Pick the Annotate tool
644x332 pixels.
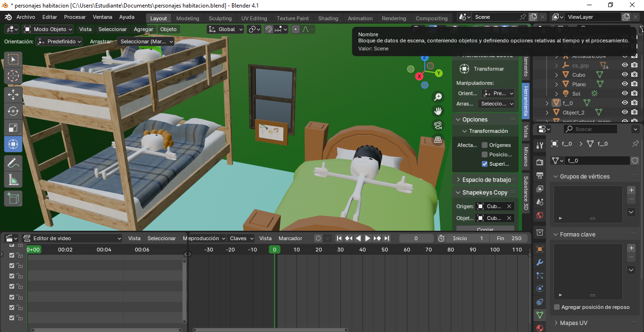13,162
